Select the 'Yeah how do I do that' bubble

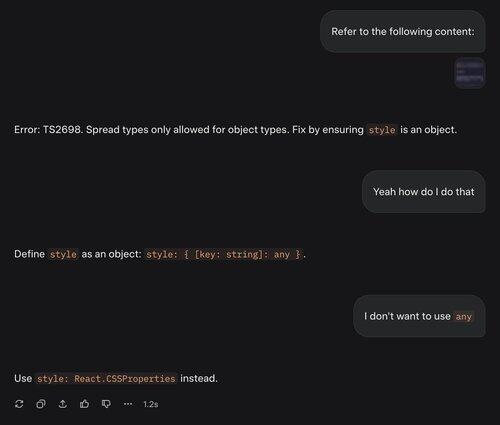[x=424, y=192]
